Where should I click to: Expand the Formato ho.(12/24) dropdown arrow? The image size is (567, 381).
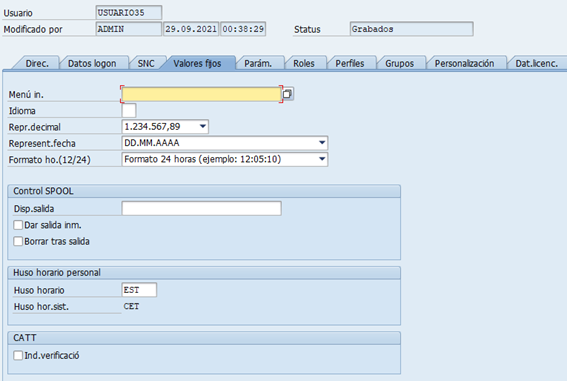(x=322, y=159)
